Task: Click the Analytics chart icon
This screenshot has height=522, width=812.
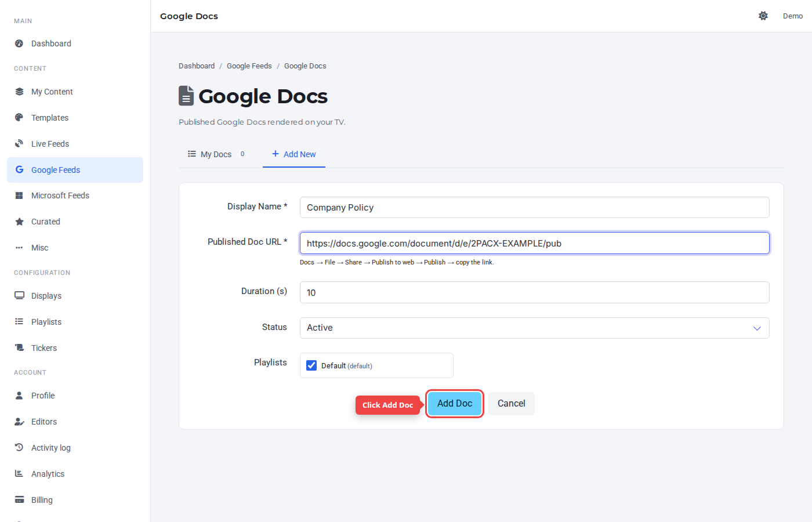Action: (x=19, y=474)
